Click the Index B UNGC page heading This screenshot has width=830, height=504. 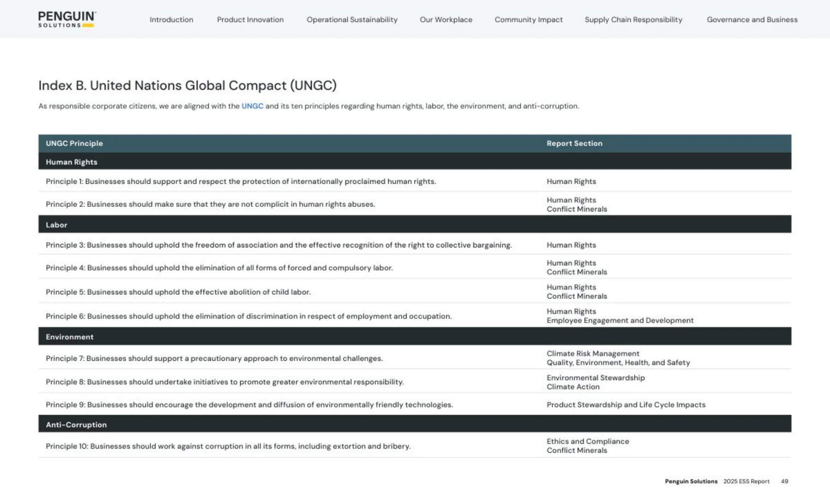(188, 85)
